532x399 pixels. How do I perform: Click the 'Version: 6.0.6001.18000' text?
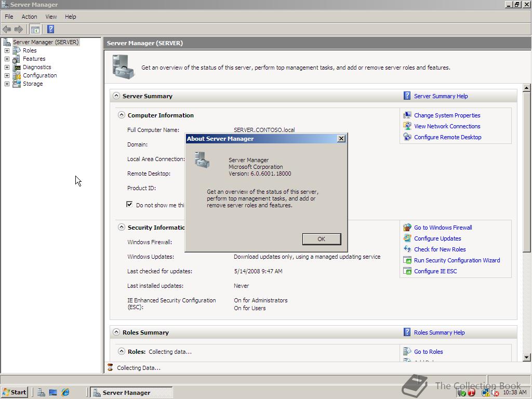click(x=260, y=174)
